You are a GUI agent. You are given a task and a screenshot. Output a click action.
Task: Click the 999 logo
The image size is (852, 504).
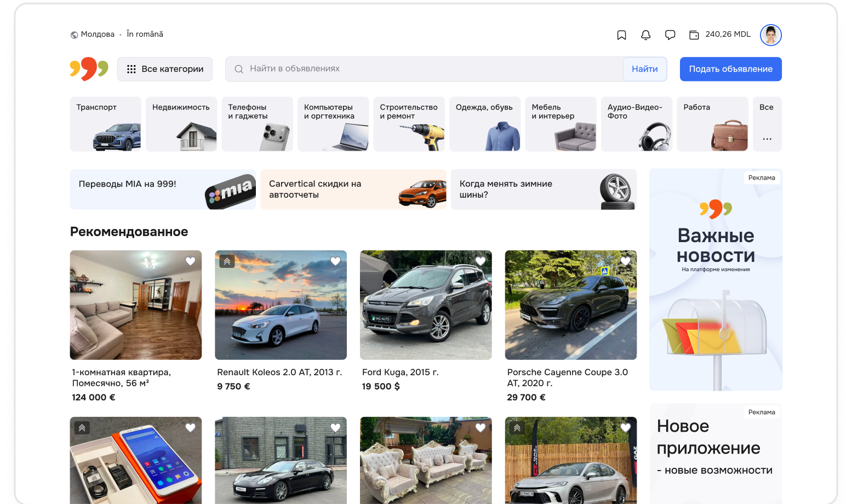click(89, 69)
